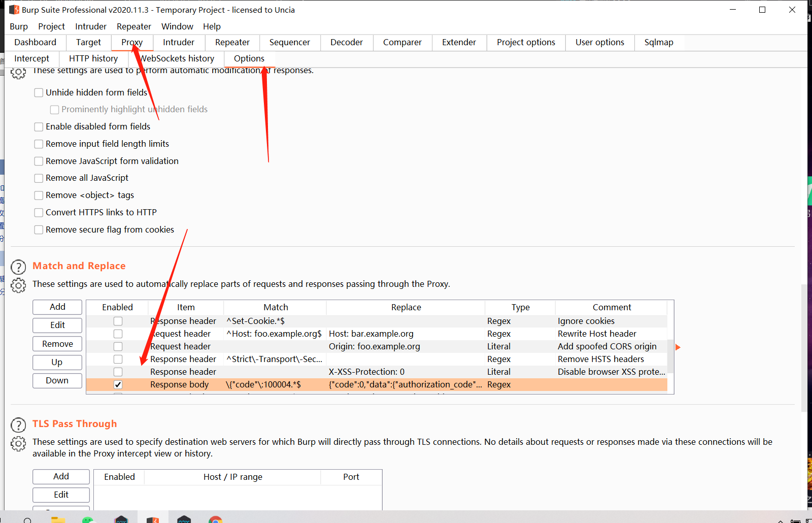The height and width of the screenshot is (523, 812).
Task: Enable the Remove HSTS headers rule checkbox
Action: point(118,359)
